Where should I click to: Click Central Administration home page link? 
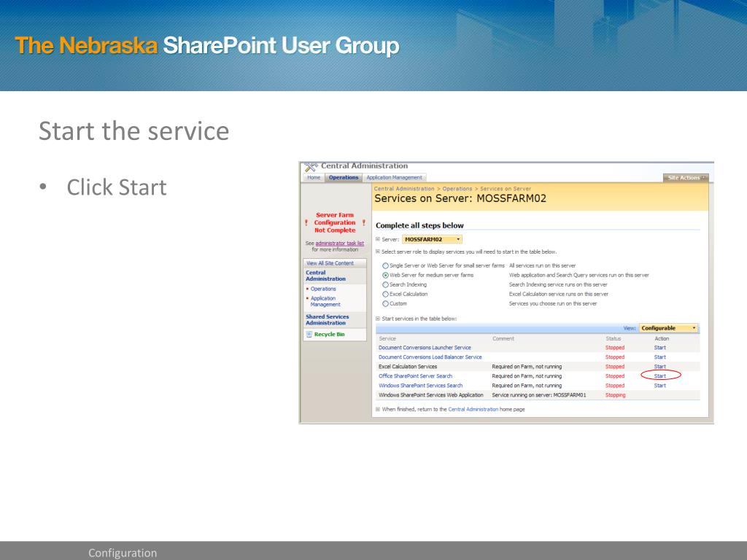pyautogui.click(x=473, y=410)
